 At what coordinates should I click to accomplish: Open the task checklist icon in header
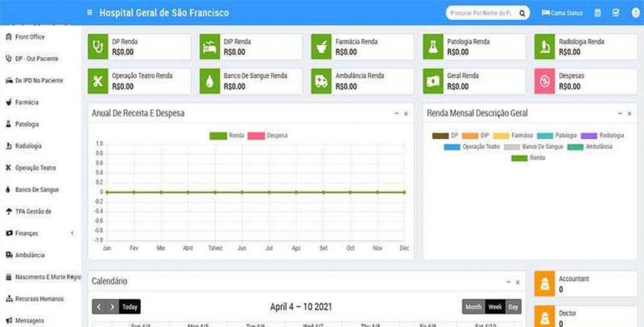pos(616,13)
